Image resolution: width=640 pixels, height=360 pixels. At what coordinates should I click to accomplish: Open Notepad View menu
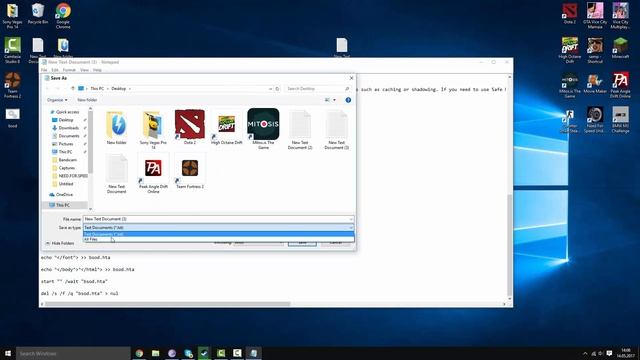click(x=84, y=70)
